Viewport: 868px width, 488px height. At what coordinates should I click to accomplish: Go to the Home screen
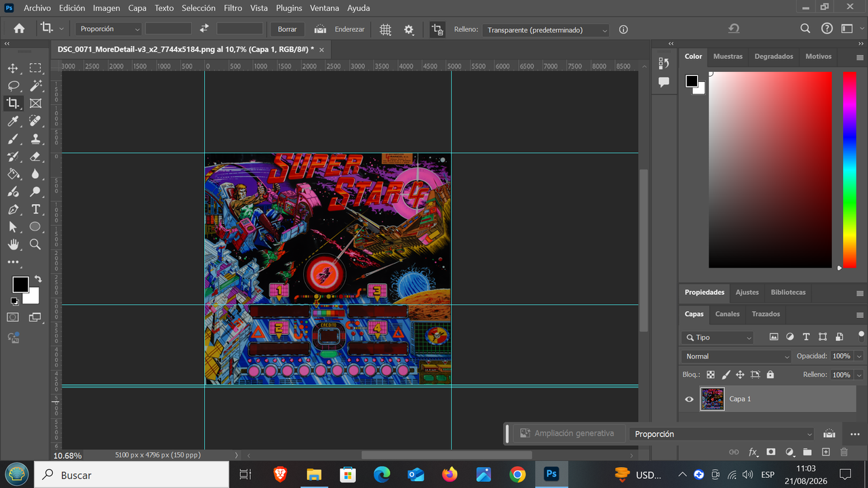[x=19, y=28]
